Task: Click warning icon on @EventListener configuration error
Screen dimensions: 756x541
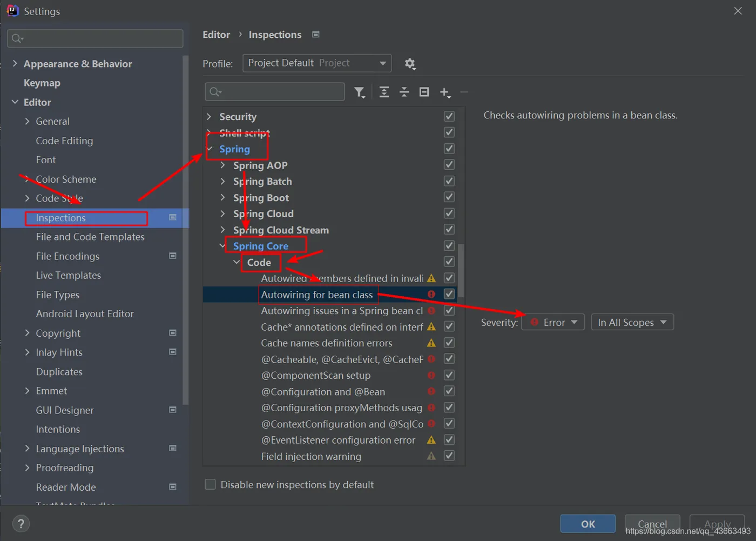Action: (431, 440)
